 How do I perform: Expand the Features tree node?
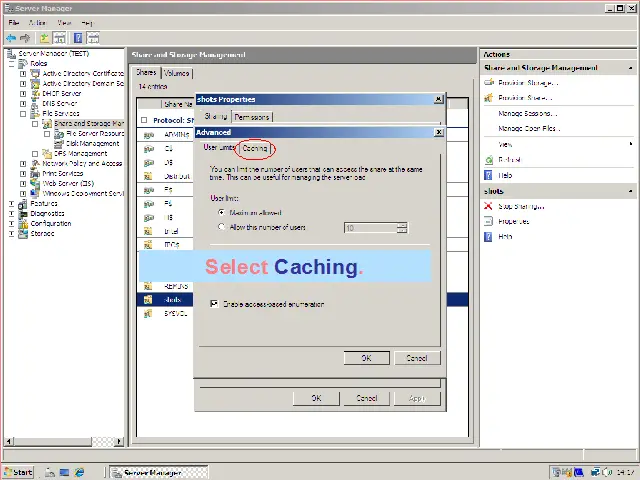(x=11, y=203)
